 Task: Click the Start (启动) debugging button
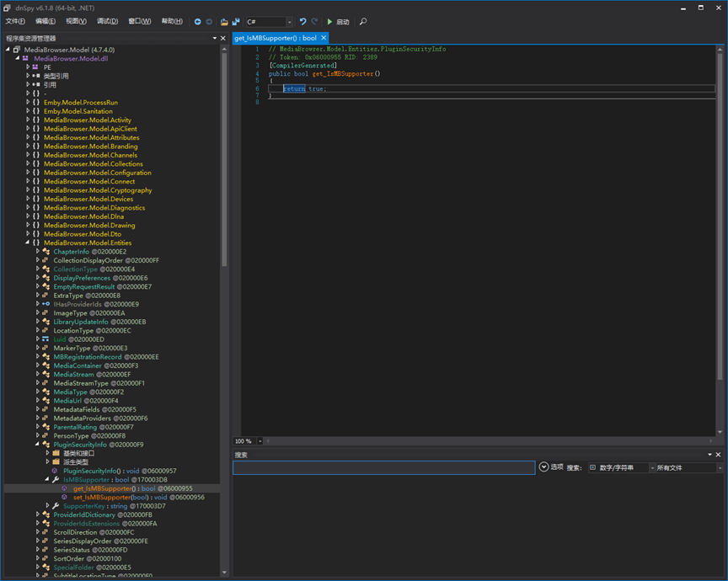338,22
